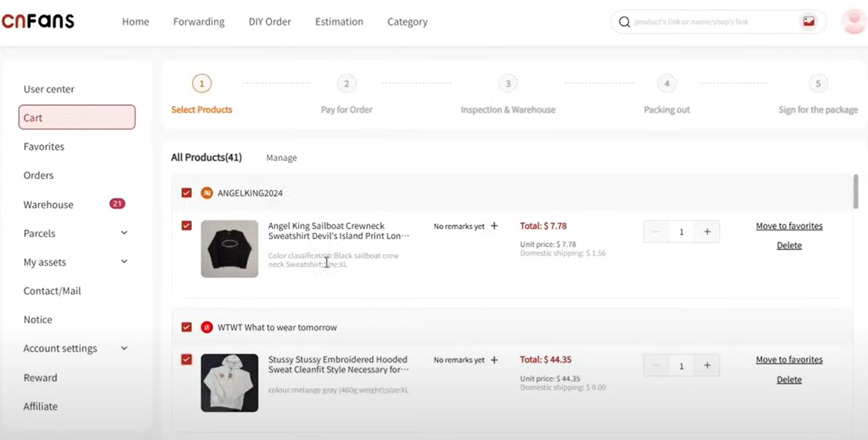Image resolution: width=868 pixels, height=440 pixels.
Task: Uncheck the ANGELKING2024 shop checkbox
Action: point(187,193)
